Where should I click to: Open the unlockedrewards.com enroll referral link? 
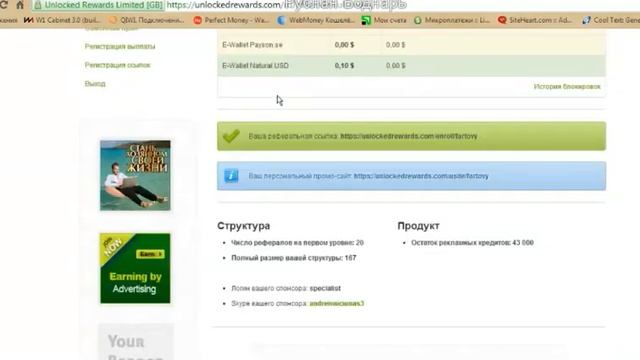click(409, 136)
